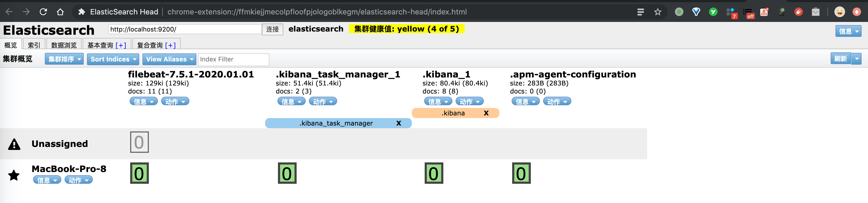Go back in browser history
The height and width of the screenshot is (203, 868).
point(9,12)
